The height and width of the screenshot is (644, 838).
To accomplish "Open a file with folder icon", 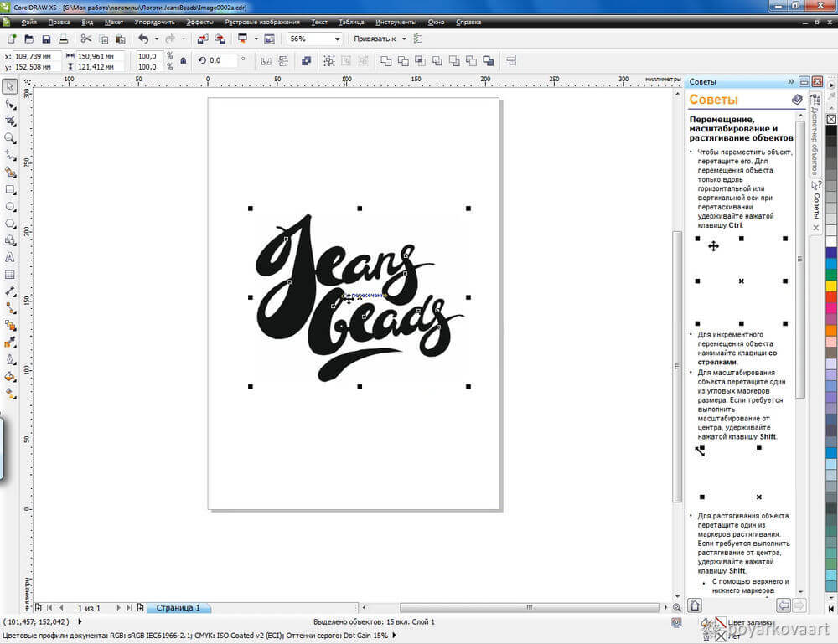I will 28,39.
